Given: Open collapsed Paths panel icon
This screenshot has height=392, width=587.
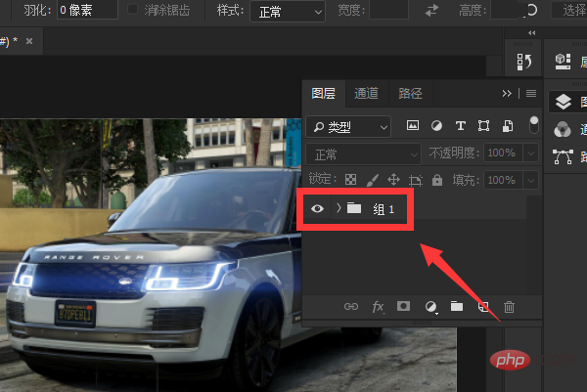Looking at the screenshot, I should [x=564, y=156].
